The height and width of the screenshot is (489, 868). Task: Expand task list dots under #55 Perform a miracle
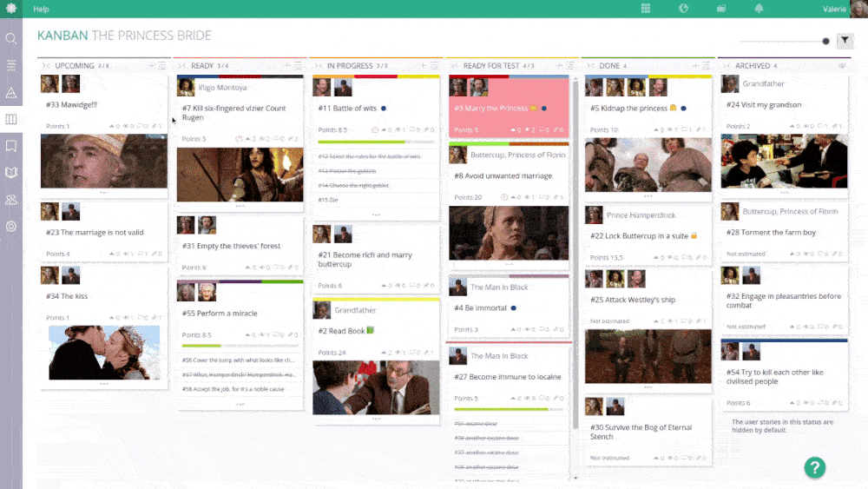point(240,404)
